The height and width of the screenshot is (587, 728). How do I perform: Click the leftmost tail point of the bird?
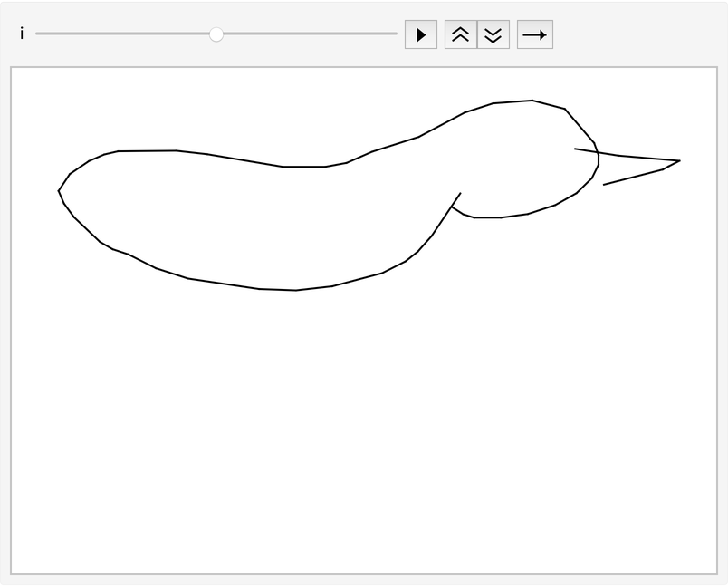[x=59, y=190]
